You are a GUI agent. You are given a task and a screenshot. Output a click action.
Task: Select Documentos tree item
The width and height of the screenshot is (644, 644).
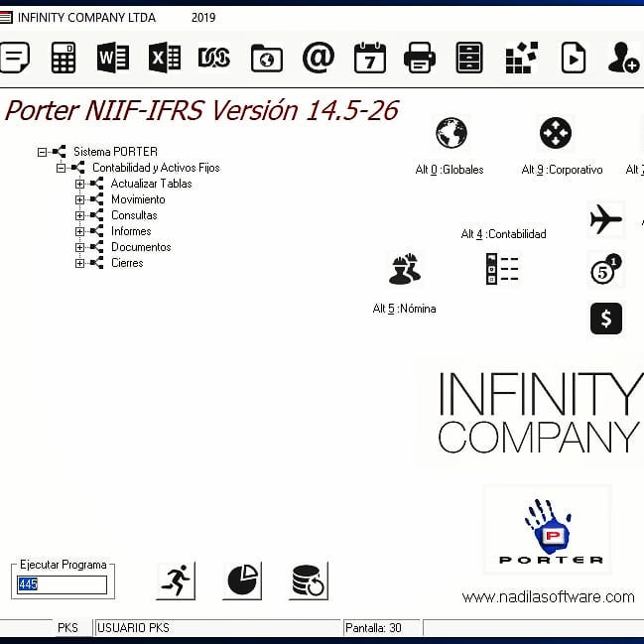coord(141,247)
